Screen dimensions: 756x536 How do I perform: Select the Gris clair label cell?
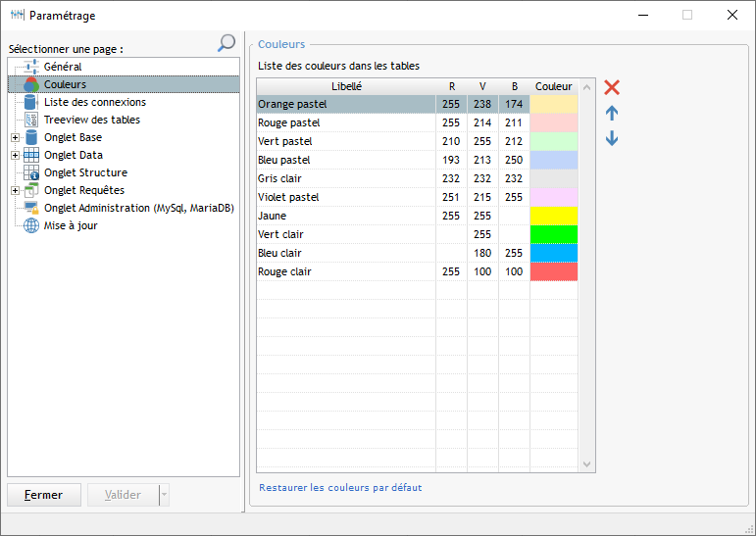click(x=346, y=178)
